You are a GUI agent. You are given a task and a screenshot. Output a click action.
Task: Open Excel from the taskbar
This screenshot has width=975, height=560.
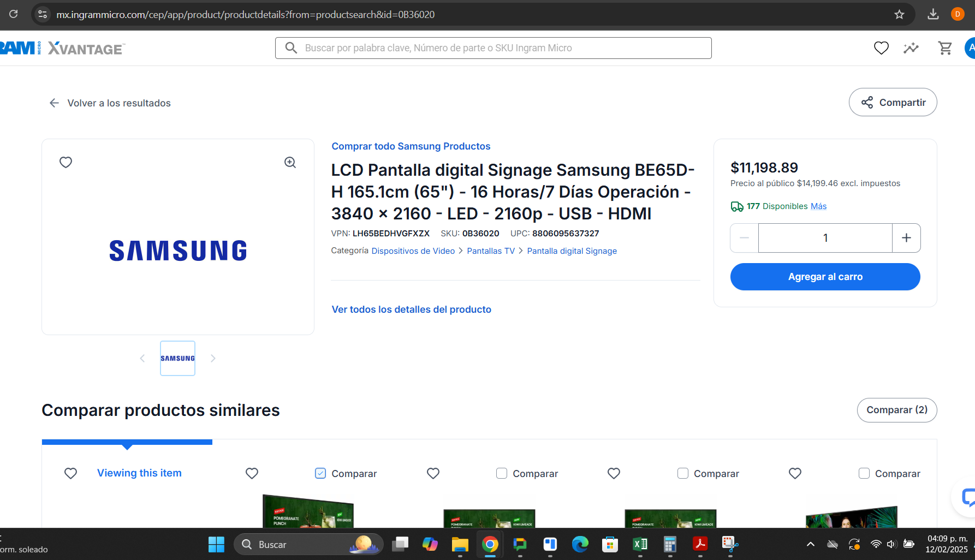point(640,544)
